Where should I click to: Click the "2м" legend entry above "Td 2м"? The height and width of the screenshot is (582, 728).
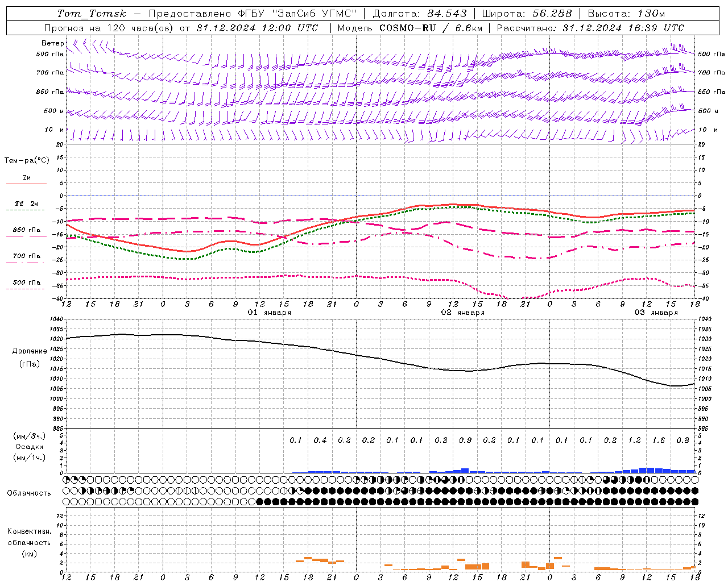27,177
